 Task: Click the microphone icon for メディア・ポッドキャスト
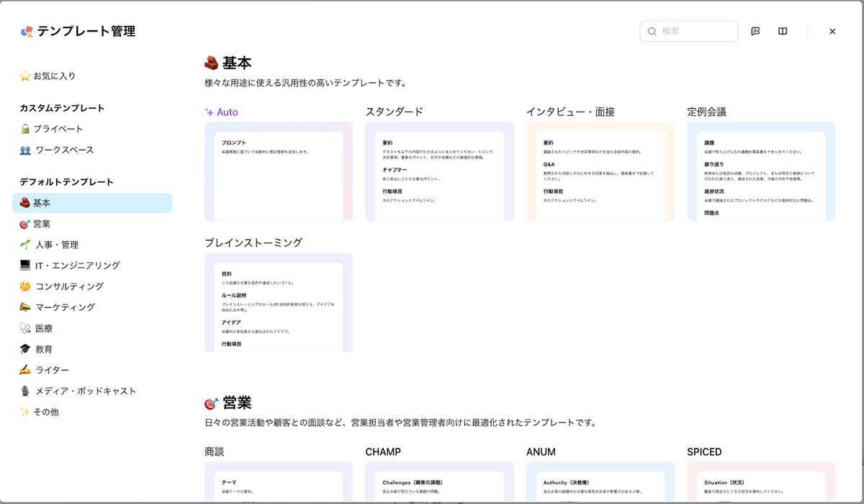(25, 391)
